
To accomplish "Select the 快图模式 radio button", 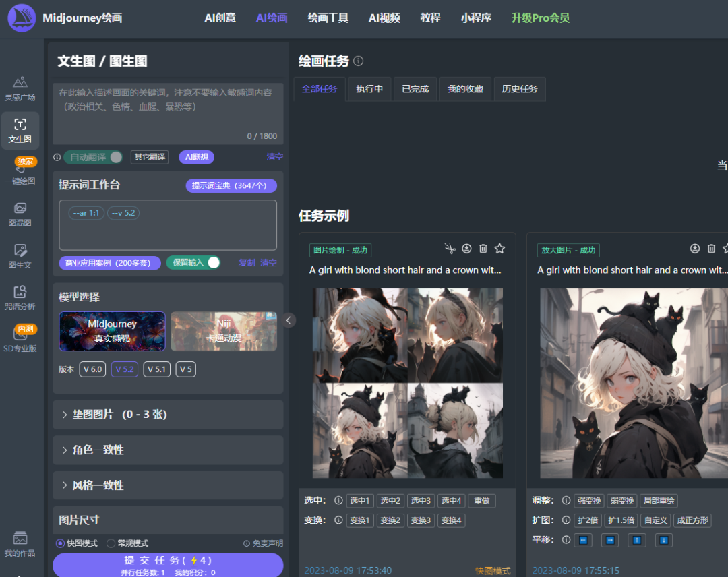I will pos(61,543).
